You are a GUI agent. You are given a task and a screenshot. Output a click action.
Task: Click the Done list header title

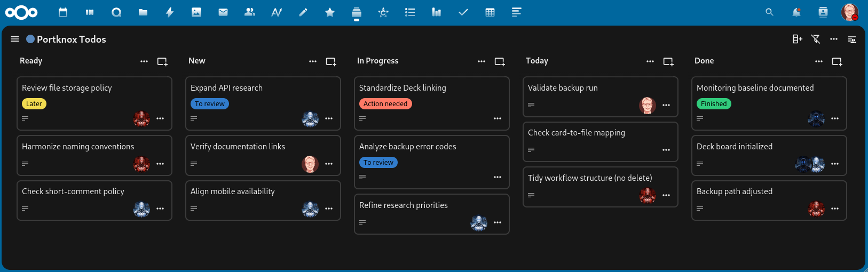tap(704, 61)
